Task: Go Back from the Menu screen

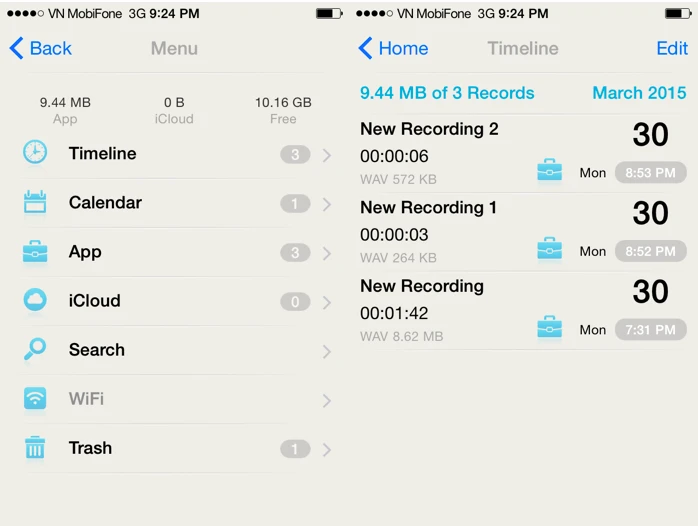Action: pos(41,48)
